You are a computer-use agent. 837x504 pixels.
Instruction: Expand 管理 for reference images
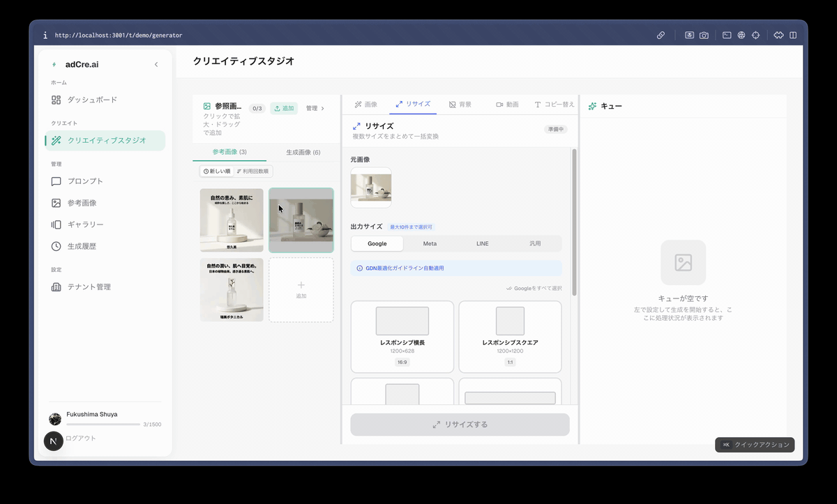tap(315, 108)
